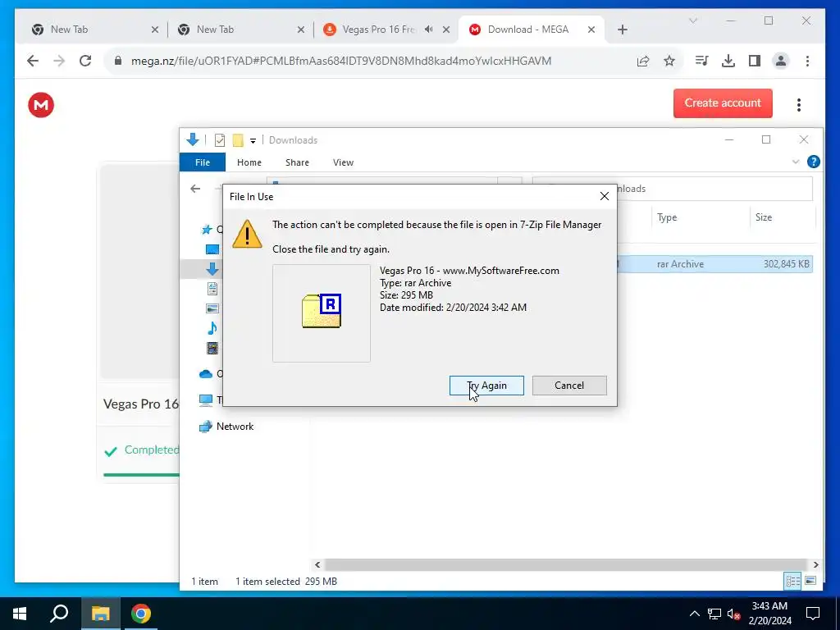Select Desktop icon in navigation pane
The width and height of the screenshot is (840, 630).
[212, 249]
